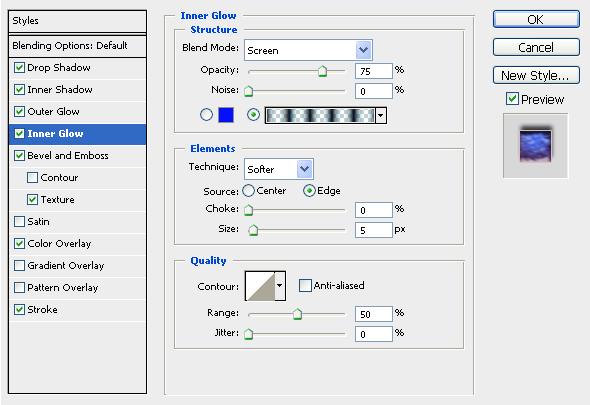
Task: Expand the gradient picker arrow
Action: click(380, 115)
